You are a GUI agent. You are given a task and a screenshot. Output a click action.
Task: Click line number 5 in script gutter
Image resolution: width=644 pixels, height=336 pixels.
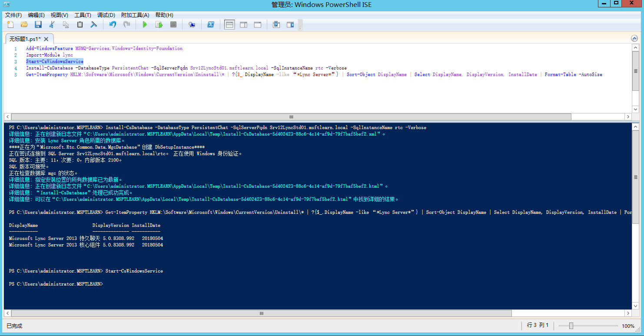[16, 75]
